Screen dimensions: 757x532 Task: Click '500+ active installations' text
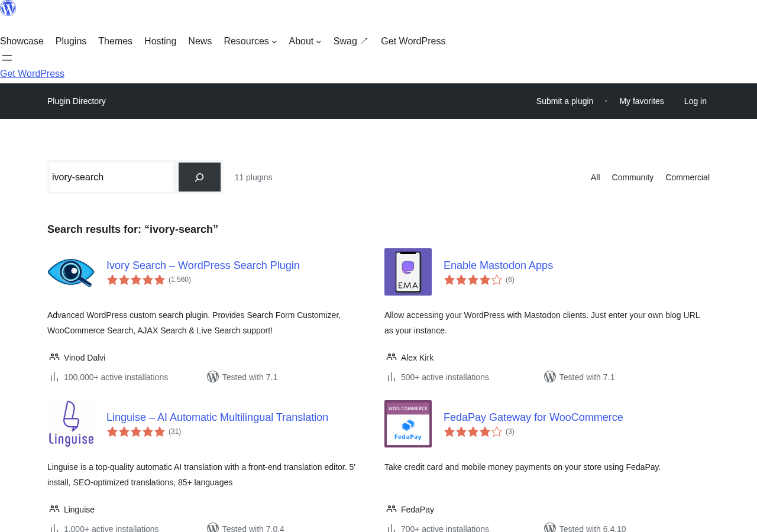click(x=445, y=377)
